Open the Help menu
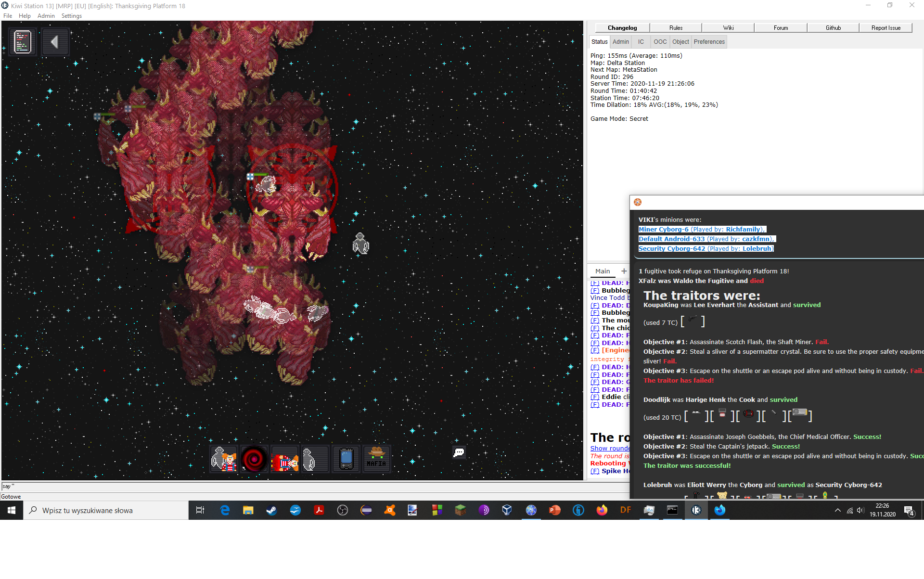924x579 pixels. coord(25,16)
